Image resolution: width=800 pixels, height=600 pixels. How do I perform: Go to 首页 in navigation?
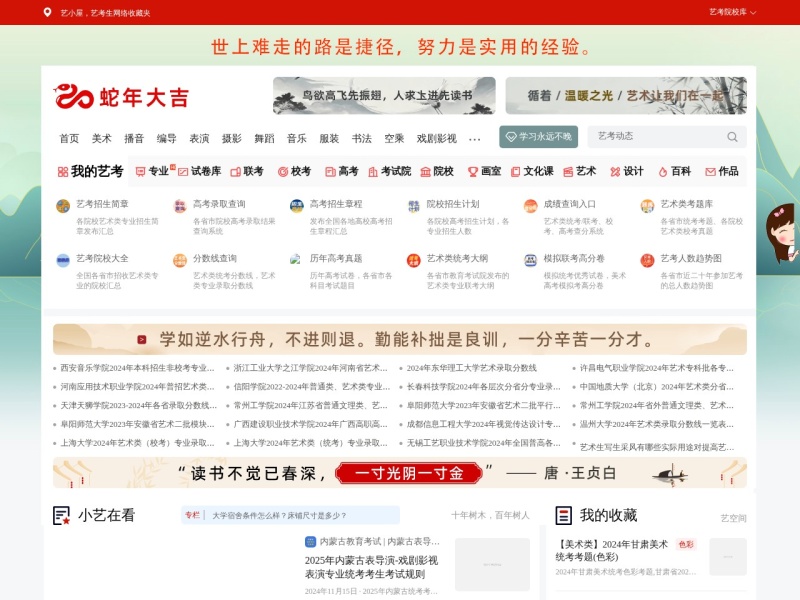[x=69, y=138]
